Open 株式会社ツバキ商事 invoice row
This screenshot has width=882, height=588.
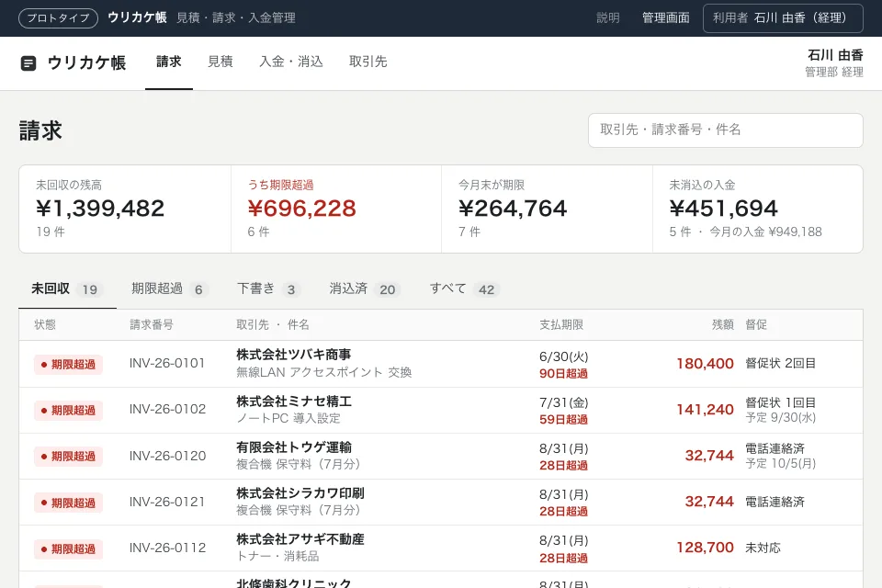coord(441,364)
